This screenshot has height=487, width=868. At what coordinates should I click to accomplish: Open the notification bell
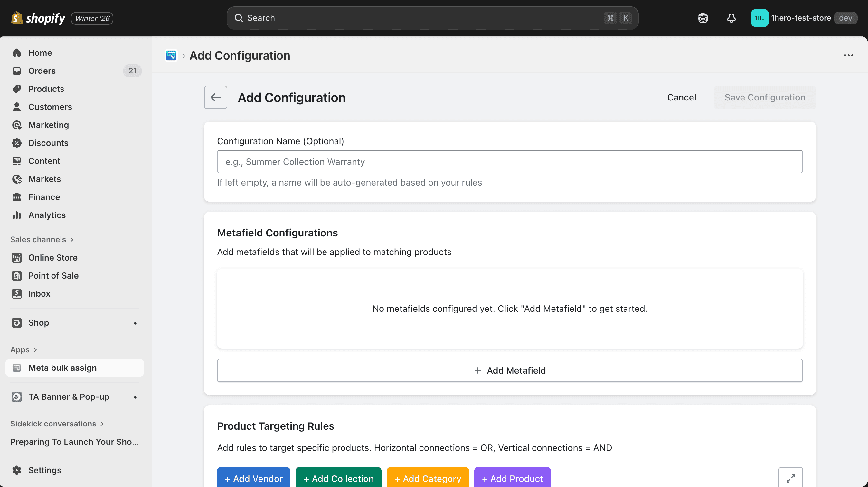point(731,18)
